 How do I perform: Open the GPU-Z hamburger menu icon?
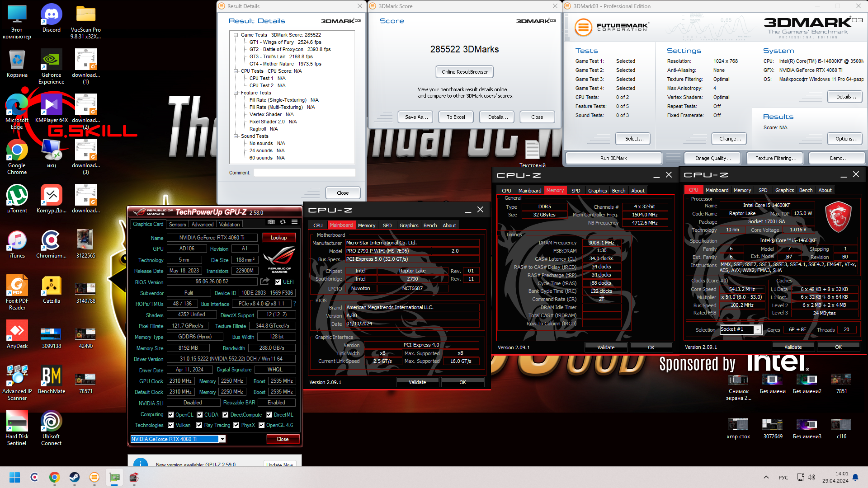point(294,222)
